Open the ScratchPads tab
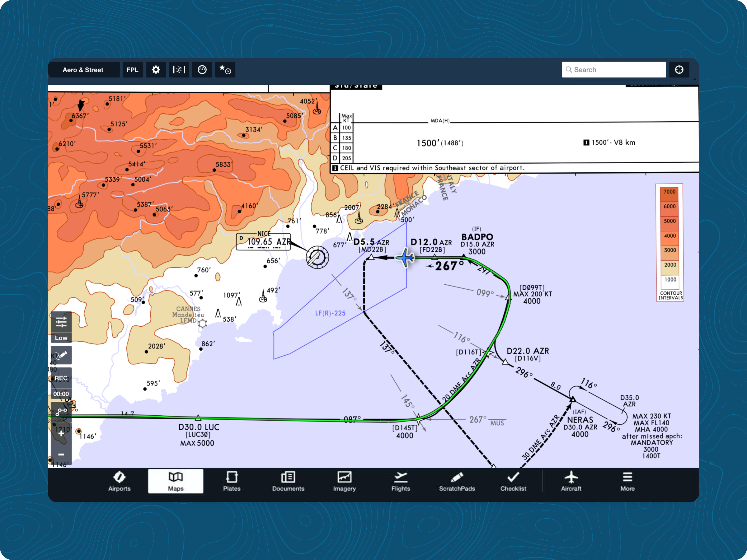The image size is (747, 560). click(457, 481)
